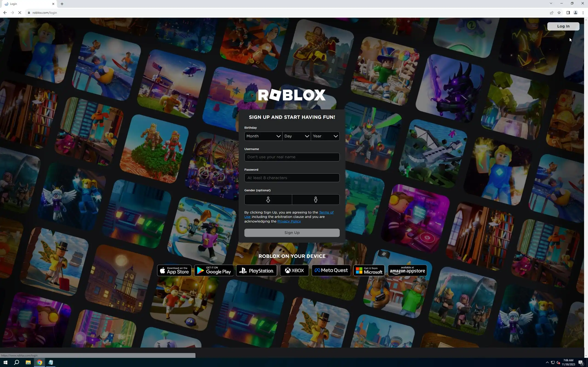Screen dimensions: 588x367
Task: Expand the Year birthday dropdown
Action: tap(325, 136)
